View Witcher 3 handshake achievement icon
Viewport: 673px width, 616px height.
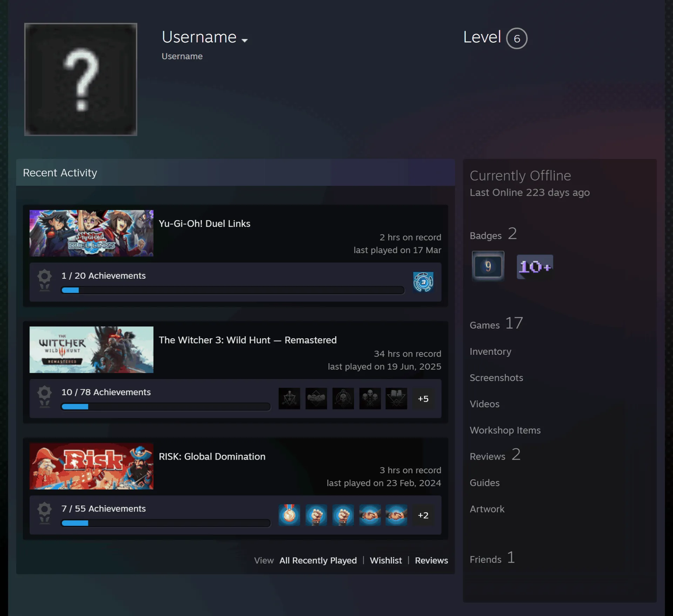click(x=316, y=399)
